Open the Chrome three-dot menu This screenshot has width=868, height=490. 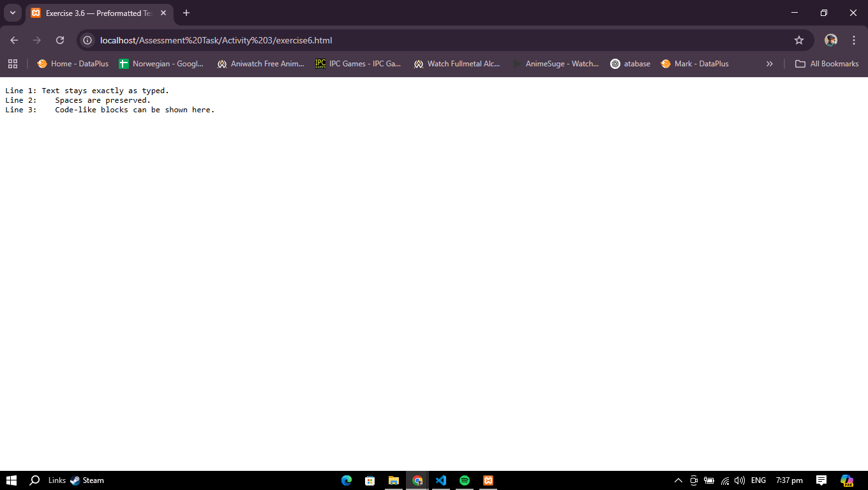[854, 40]
